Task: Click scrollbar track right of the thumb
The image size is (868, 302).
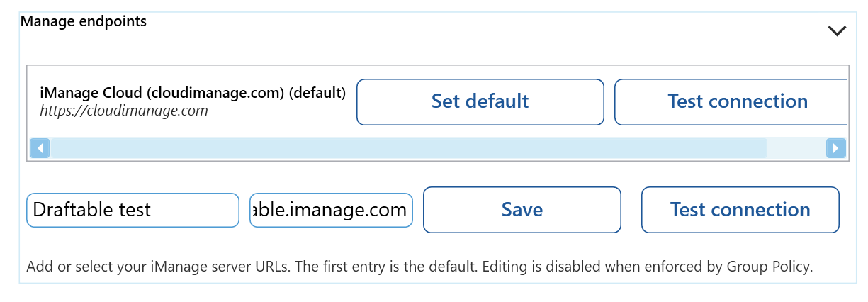Action: click(796, 148)
